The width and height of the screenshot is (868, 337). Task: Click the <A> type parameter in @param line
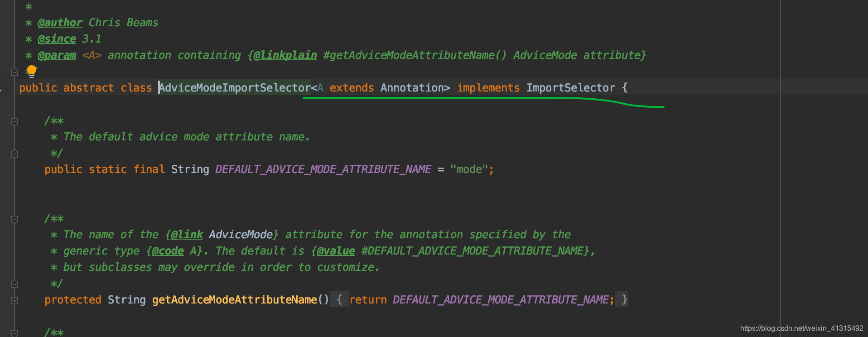point(92,55)
